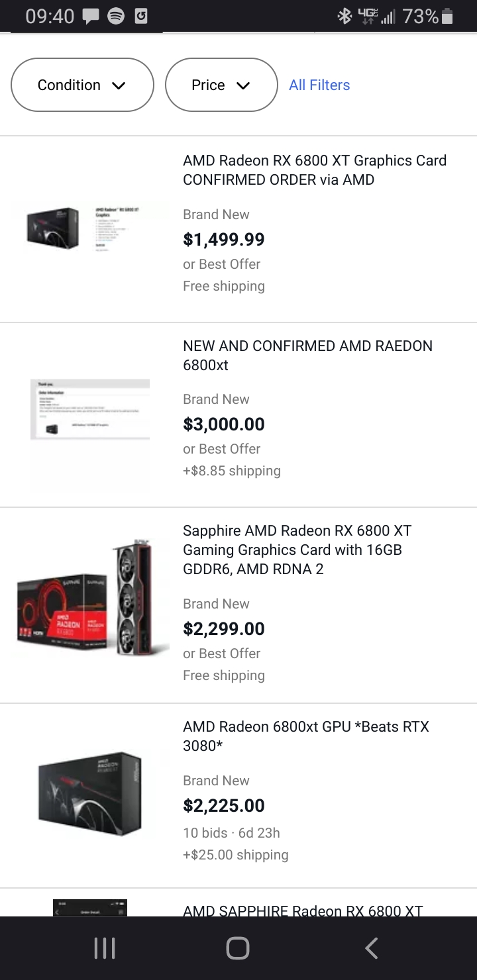
Task: Tap the Android back navigation icon
Action: (x=372, y=948)
